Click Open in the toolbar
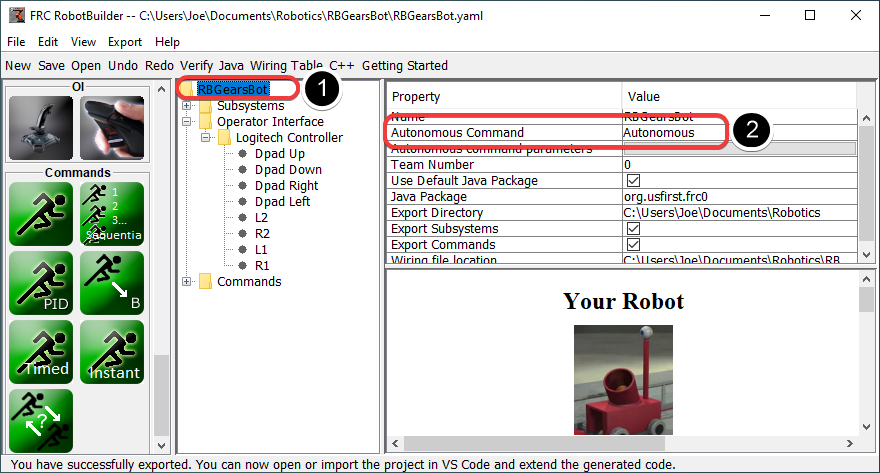Image resolution: width=880 pixels, height=473 pixels. pos(86,66)
